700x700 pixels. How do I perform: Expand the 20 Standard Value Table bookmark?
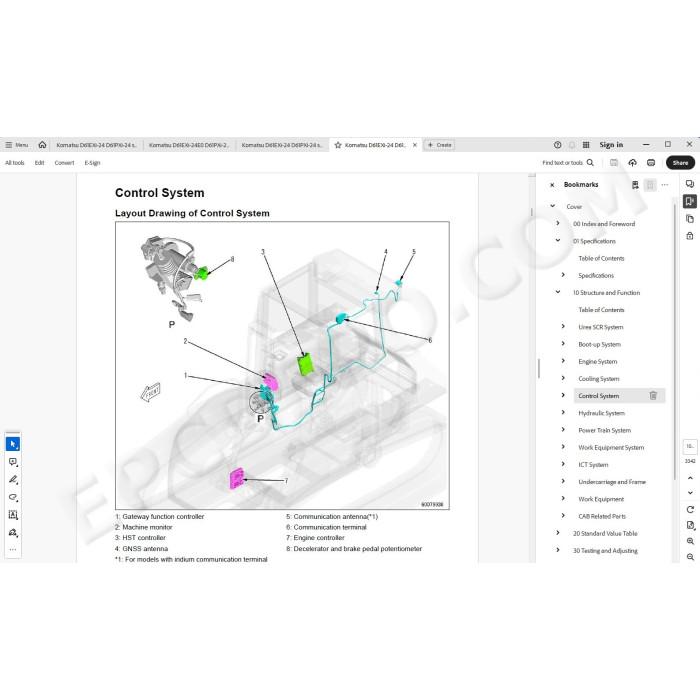pos(558,533)
